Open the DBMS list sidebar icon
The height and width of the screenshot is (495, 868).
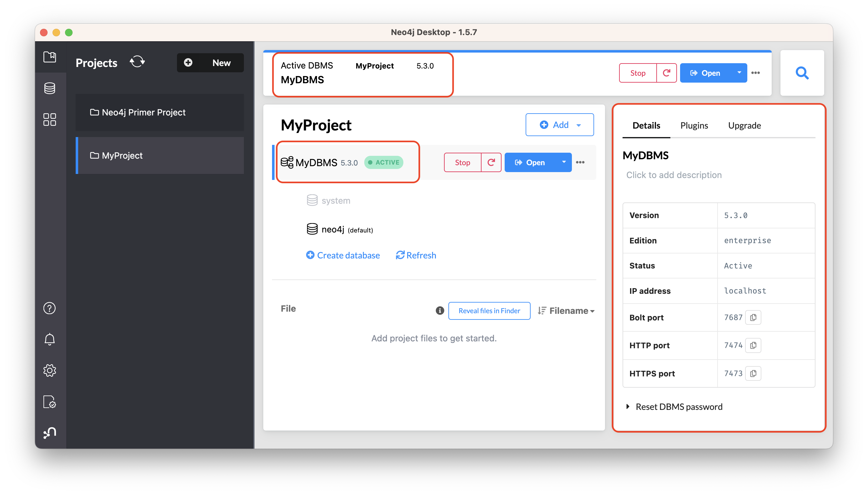(x=50, y=88)
